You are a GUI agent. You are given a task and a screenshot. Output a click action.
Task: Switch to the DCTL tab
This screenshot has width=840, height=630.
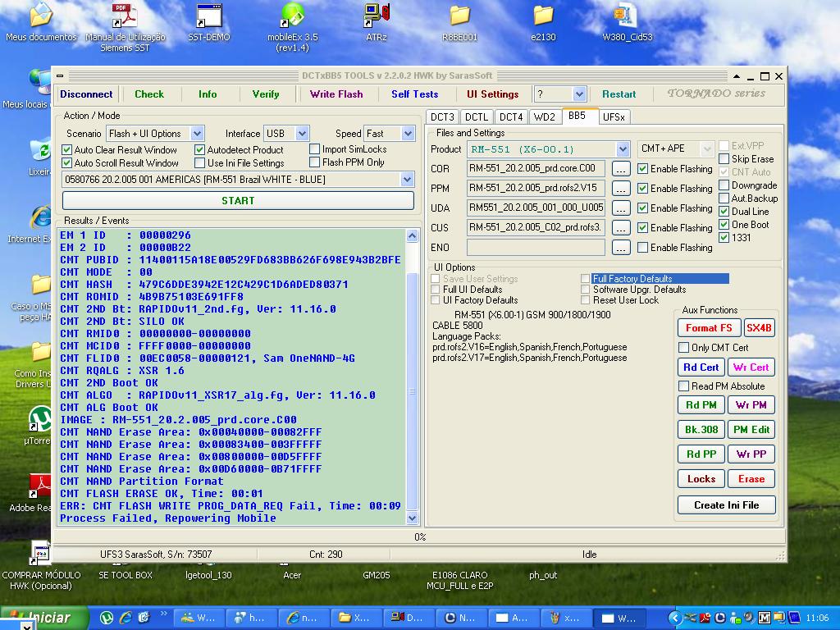[477, 116]
